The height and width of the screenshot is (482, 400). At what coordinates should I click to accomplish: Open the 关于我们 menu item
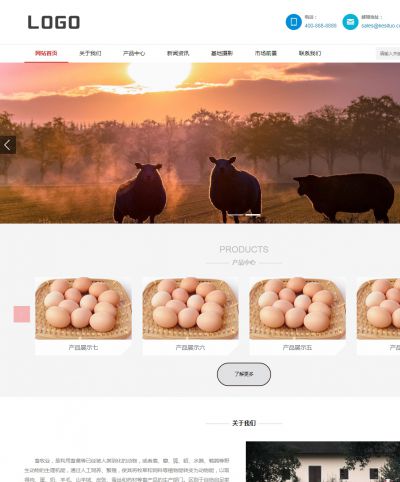pos(90,53)
